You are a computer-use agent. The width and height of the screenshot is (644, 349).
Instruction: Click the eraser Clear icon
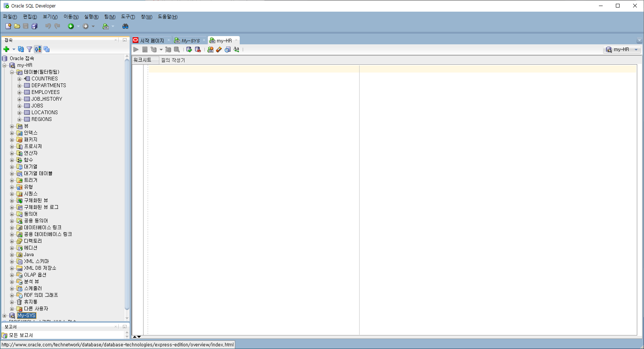(x=219, y=50)
